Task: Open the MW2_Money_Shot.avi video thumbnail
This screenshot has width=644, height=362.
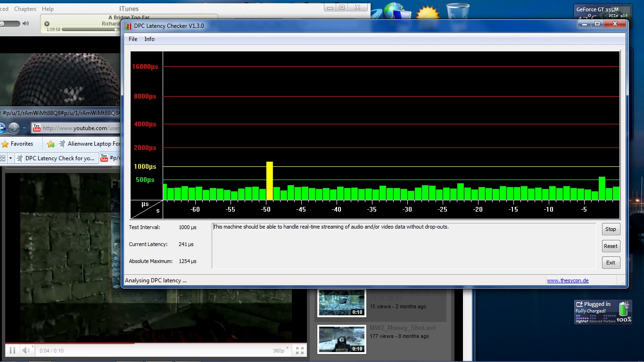Action: pos(342,339)
